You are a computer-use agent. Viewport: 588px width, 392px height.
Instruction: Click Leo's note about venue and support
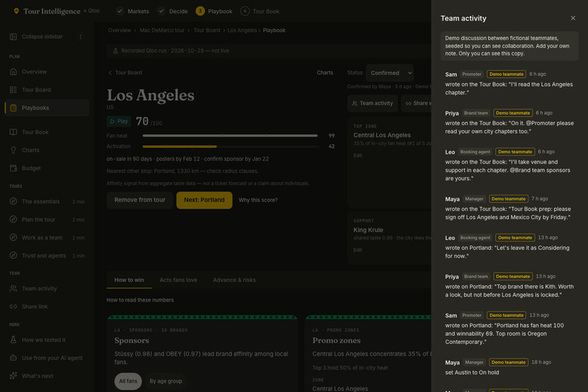[x=508, y=170]
